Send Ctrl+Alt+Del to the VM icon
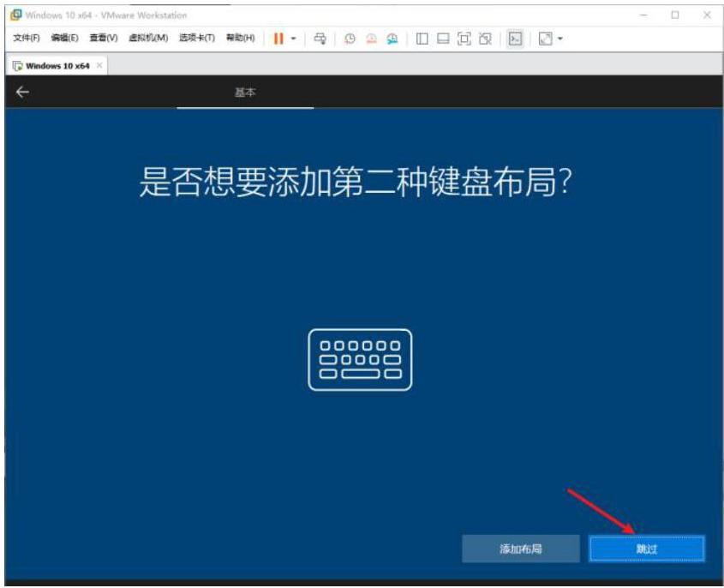724x588 pixels. [320, 39]
